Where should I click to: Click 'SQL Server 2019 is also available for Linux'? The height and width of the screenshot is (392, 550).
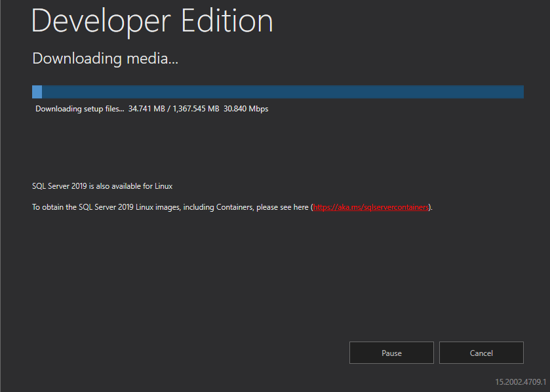point(102,186)
